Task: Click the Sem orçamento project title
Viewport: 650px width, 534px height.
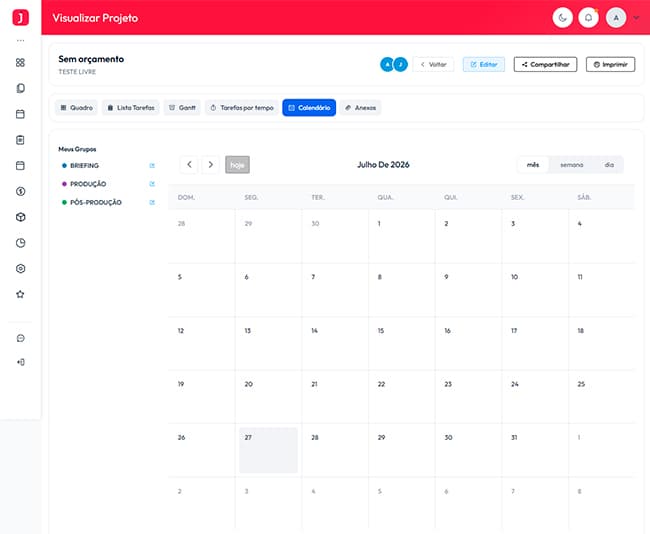Action: [91, 59]
